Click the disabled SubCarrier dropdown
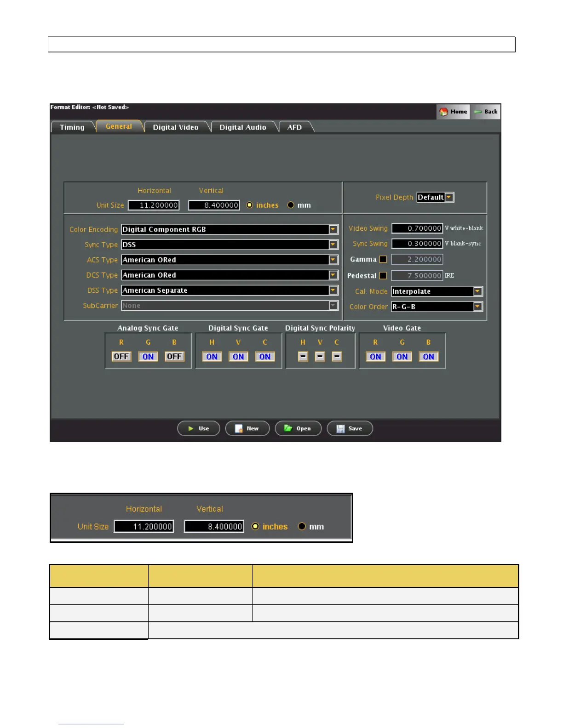The width and height of the screenshot is (563, 728). (x=230, y=305)
